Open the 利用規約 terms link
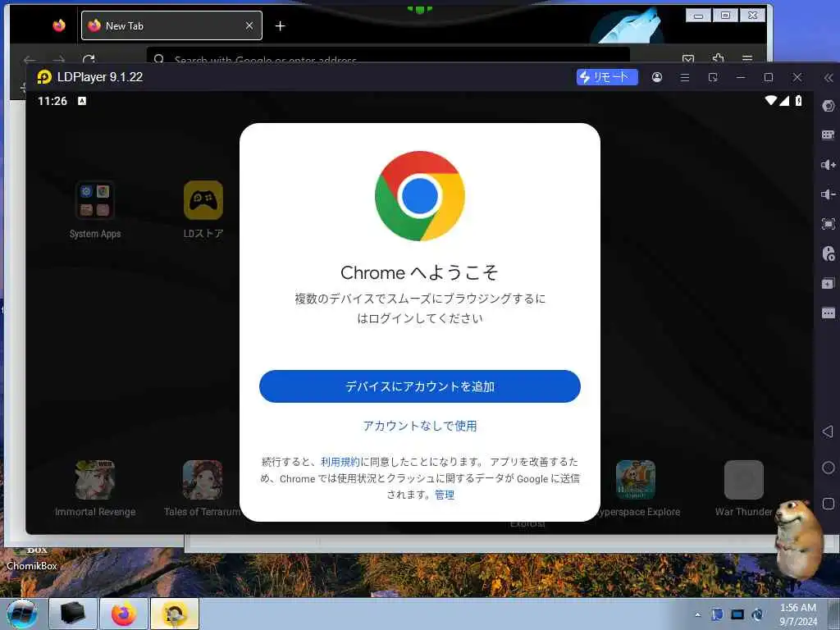Image resolution: width=840 pixels, height=630 pixels. click(x=340, y=462)
